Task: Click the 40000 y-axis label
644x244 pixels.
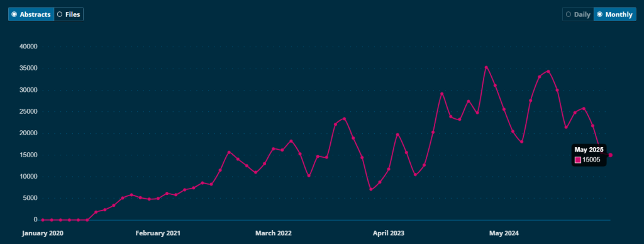Action: [29, 47]
